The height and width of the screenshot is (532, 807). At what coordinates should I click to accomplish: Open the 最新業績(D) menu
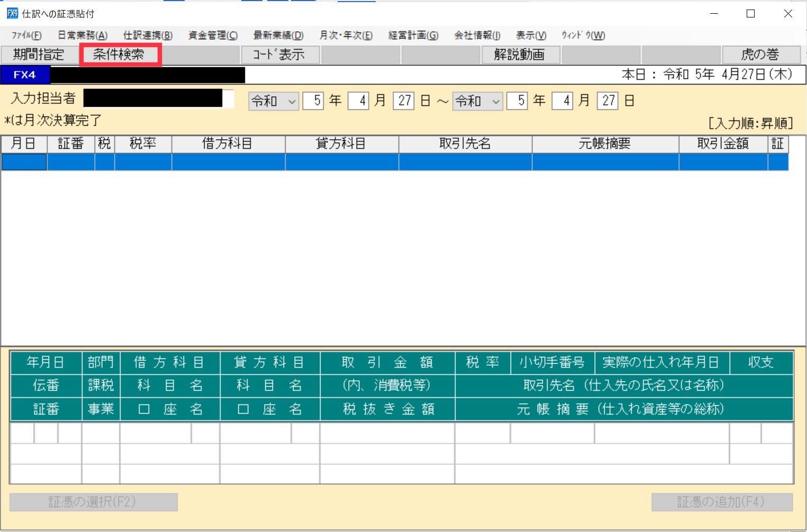(x=278, y=35)
